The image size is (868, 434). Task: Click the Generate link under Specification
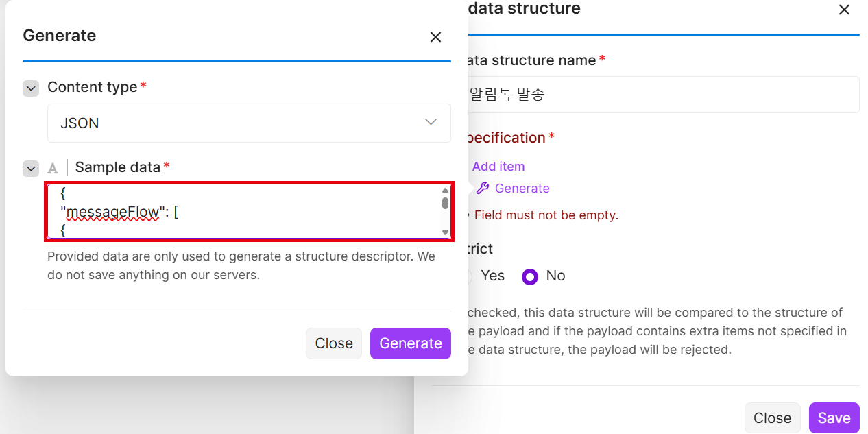522,189
